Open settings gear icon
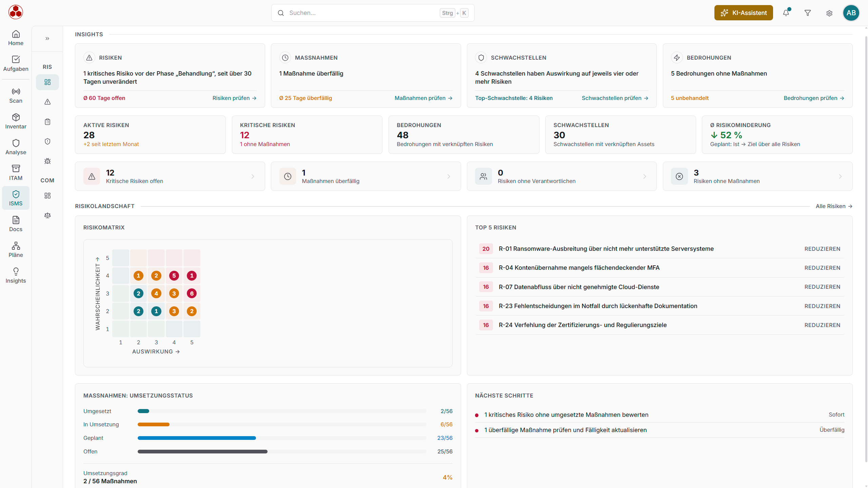868x488 pixels. click(x=829, y=13)
